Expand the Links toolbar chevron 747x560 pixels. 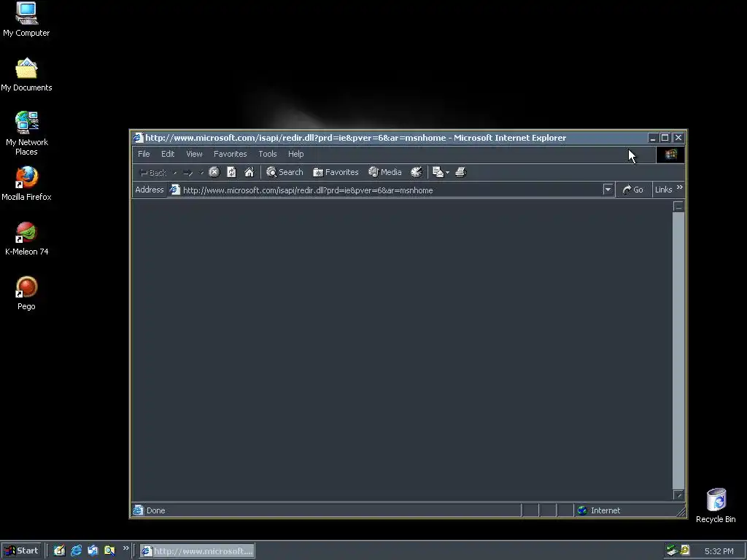(x=680, y=187)
